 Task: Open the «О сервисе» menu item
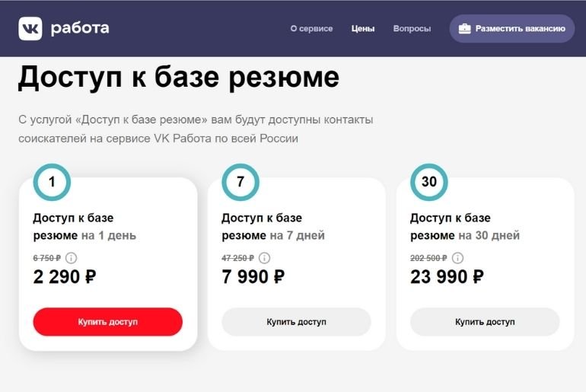[x=311, y=29]
